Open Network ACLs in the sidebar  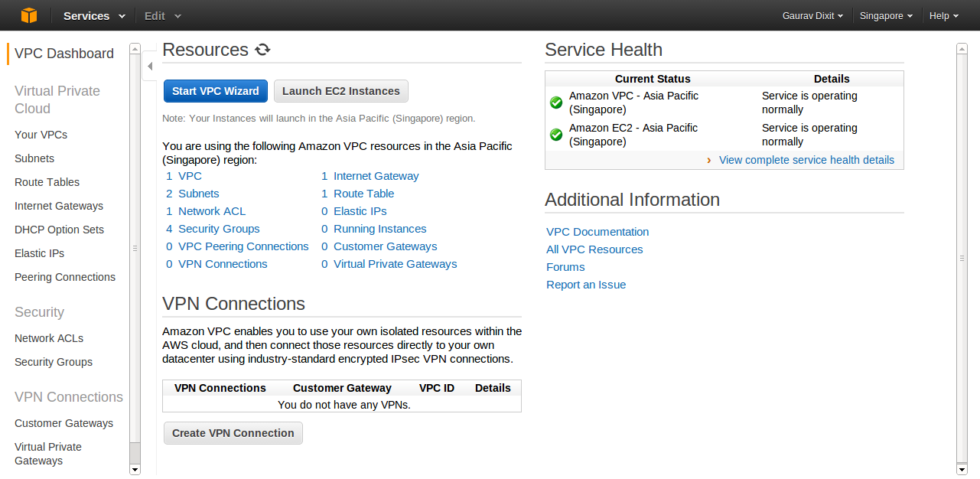(49, 338)
